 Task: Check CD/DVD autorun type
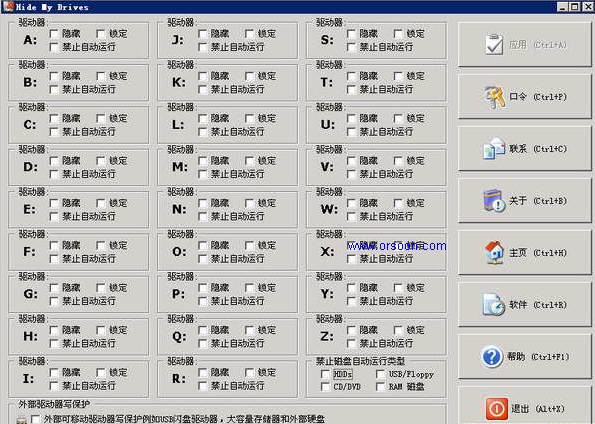[325, 386]
